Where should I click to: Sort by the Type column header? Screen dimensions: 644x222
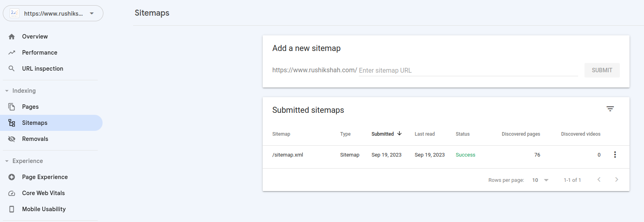[345, 134]
